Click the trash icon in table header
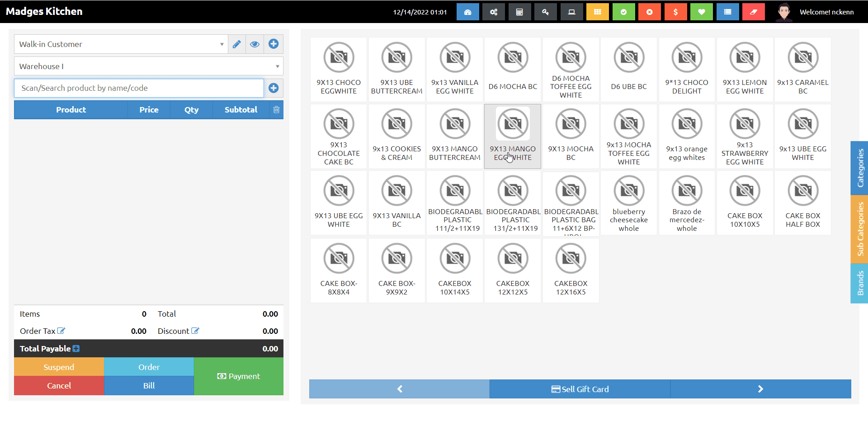 click(276, 110)
